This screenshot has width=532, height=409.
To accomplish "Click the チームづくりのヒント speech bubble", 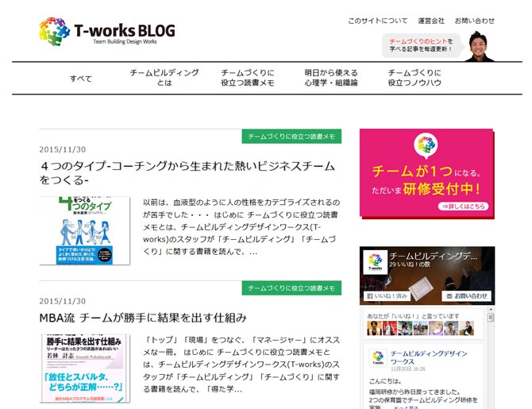I will [x=422, y=45].
